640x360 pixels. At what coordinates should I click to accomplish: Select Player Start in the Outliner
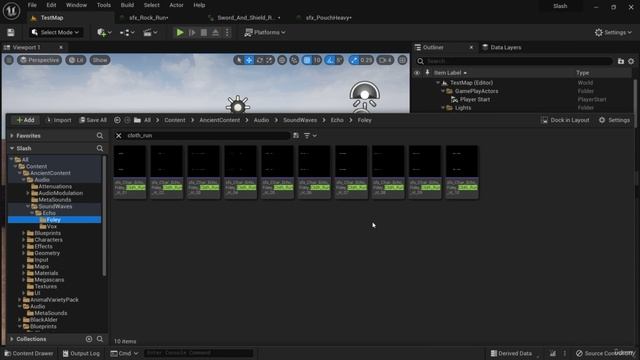pos(474,99)
